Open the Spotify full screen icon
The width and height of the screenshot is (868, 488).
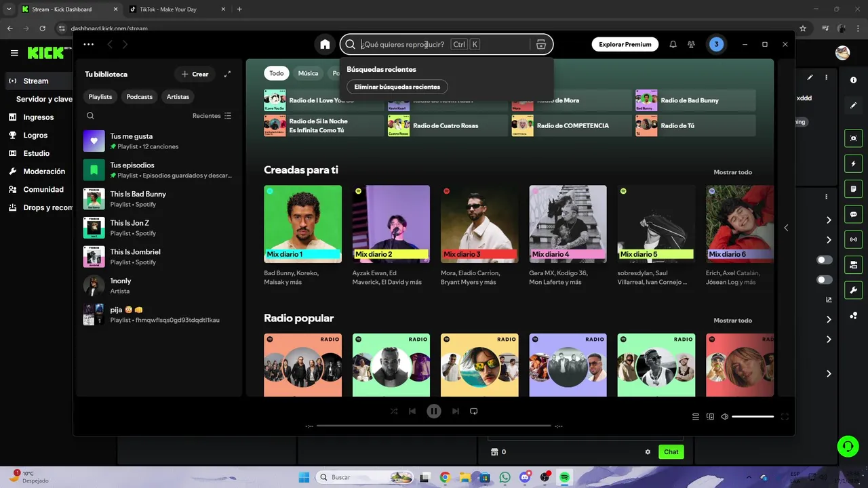785,417
